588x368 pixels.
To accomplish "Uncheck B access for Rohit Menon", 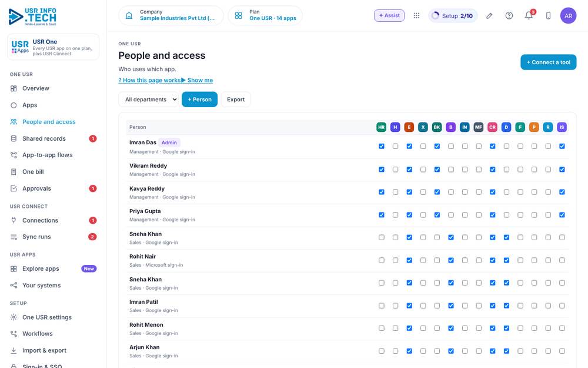I will coord(451,328).
